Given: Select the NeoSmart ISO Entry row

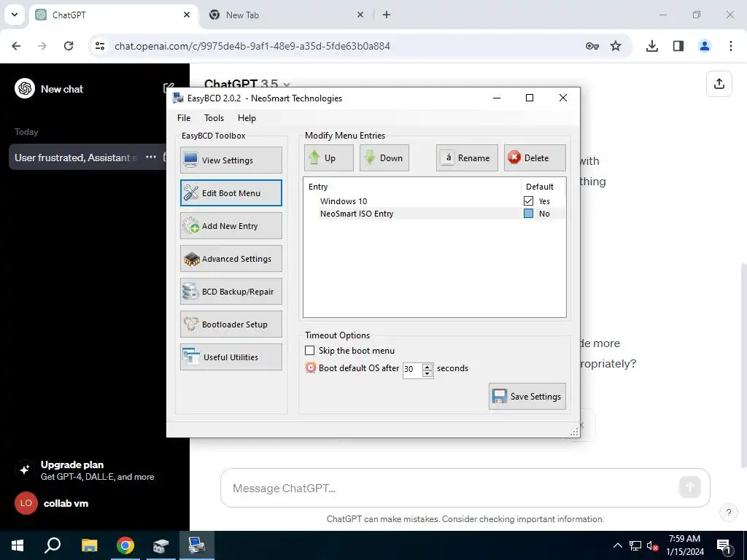Looking at the screenshot, I should click(x=434, y=214).
